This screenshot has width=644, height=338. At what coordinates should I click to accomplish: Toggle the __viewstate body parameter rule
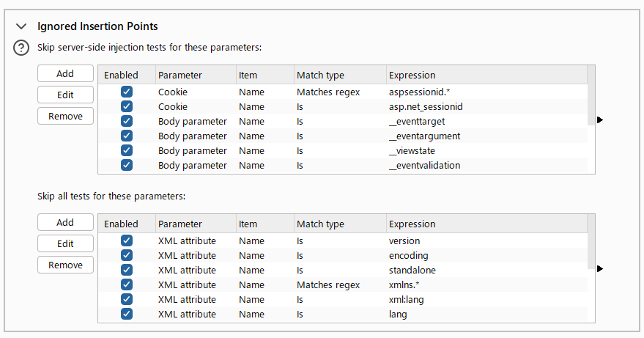(127, 151)
